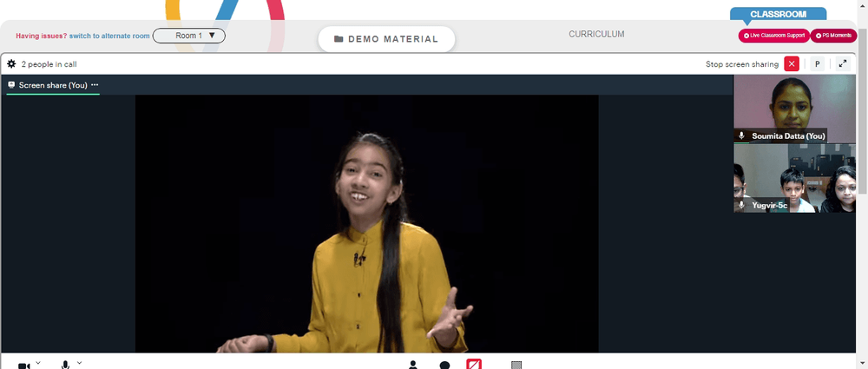Click the PS Moments button

(x=833, y=36)
